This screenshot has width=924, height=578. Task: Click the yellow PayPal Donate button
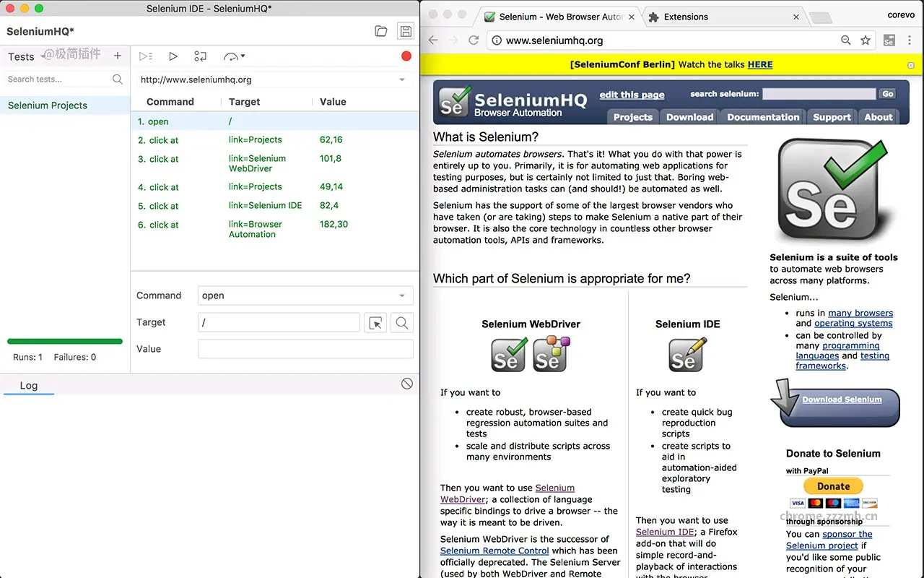(832, 486)
